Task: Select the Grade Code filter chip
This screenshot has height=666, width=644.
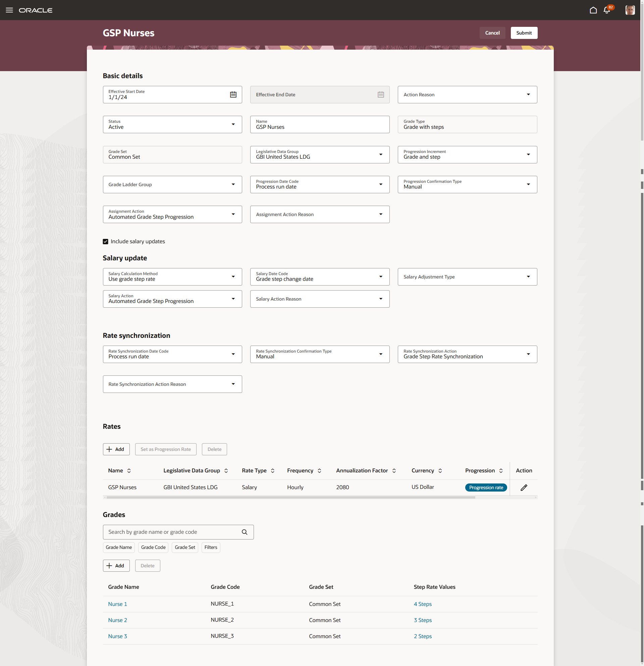Action: point(153,547)
